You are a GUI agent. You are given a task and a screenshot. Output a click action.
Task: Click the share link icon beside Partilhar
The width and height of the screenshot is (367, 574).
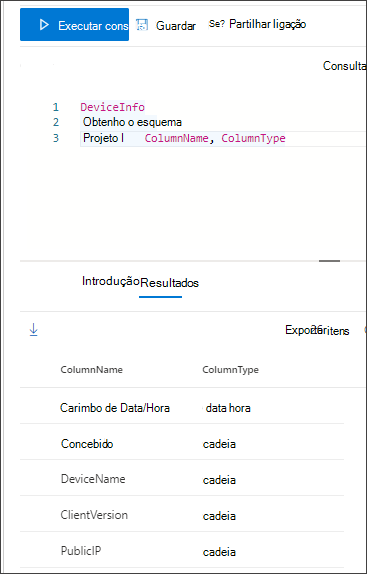217,24
